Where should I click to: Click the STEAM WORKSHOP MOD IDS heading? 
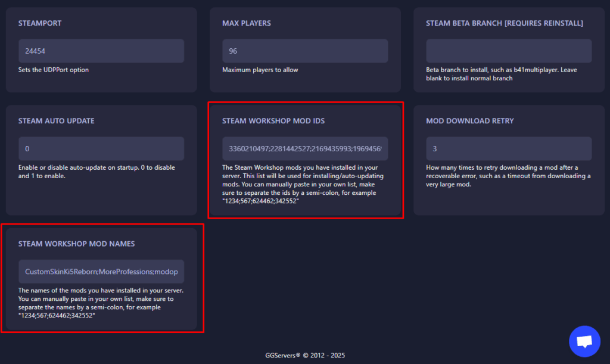[x=273, y=121]
